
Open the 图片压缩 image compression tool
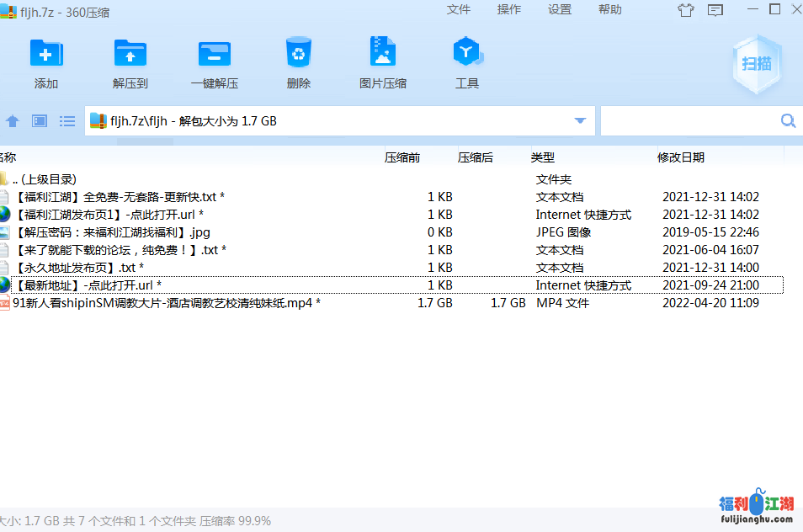pyautogui.click(x=383, y=54)
